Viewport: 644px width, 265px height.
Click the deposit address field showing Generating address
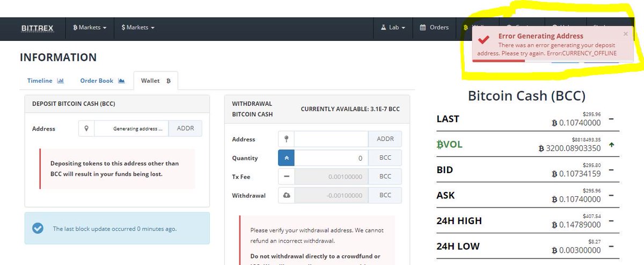pyautogui.click(x=131, y=129)
